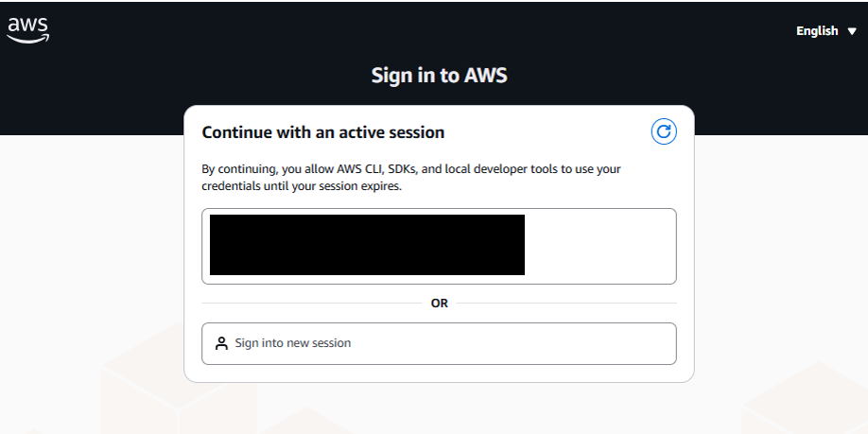
Task: Click "Continue with an active session" heading
Action: [x=323, y=132]
